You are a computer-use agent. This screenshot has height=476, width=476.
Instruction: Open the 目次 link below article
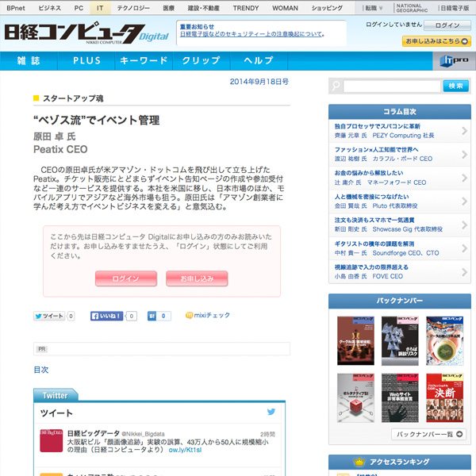41,370
